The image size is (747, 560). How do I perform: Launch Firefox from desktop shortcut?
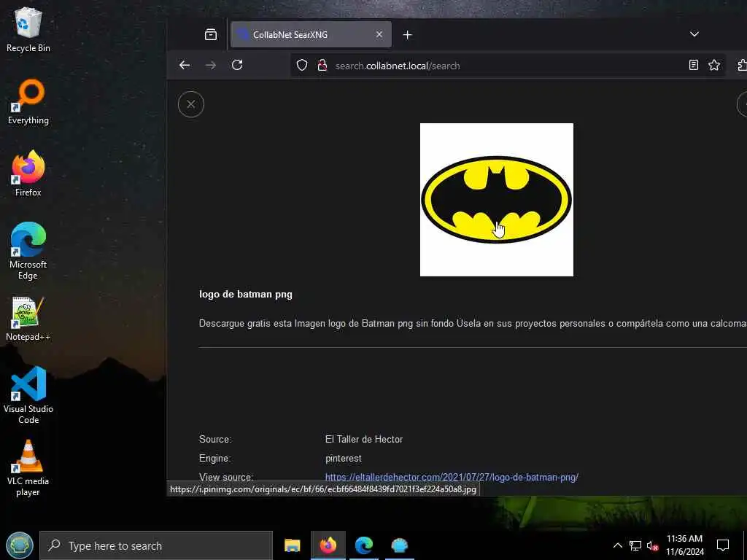click(x=28, y=174)
